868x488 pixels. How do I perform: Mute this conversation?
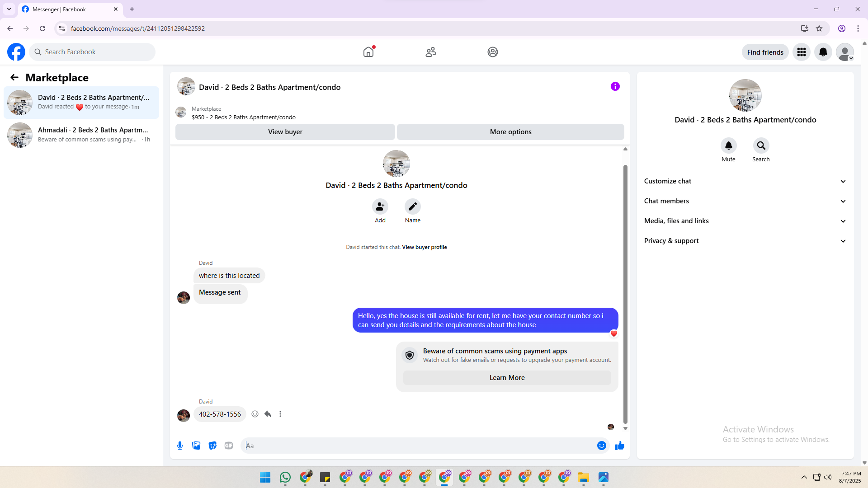[x=729, y=145]
